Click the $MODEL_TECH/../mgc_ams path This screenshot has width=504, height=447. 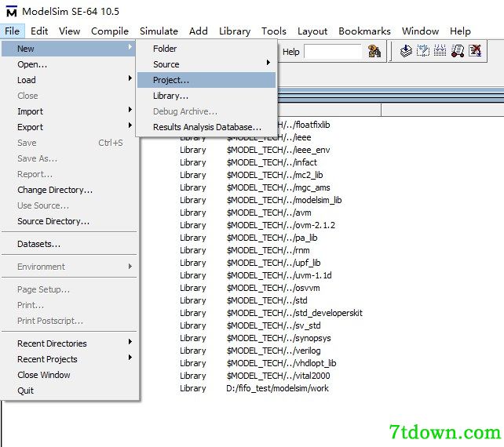pos(278,187)
